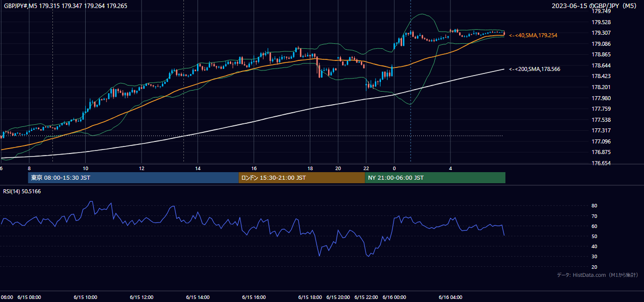Click RSI scale level 50

click(594, 236)
